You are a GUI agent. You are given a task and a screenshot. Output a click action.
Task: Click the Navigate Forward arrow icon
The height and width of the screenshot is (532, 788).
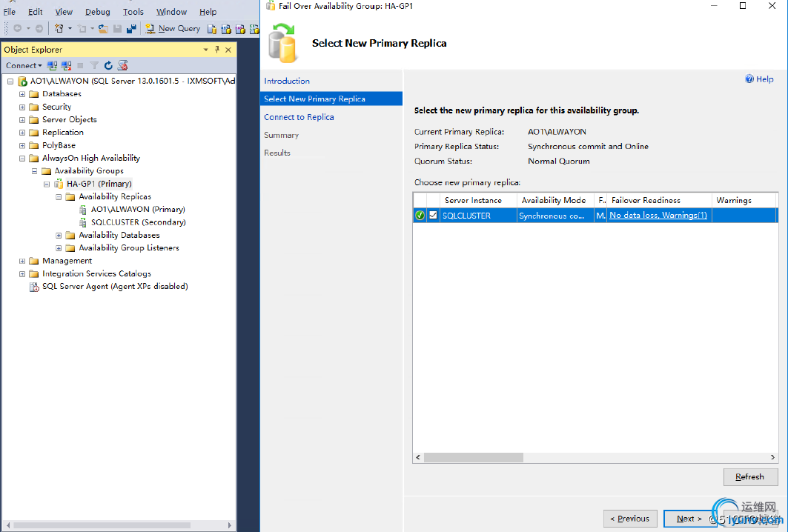pyautogui.click(x=39, y=29)
